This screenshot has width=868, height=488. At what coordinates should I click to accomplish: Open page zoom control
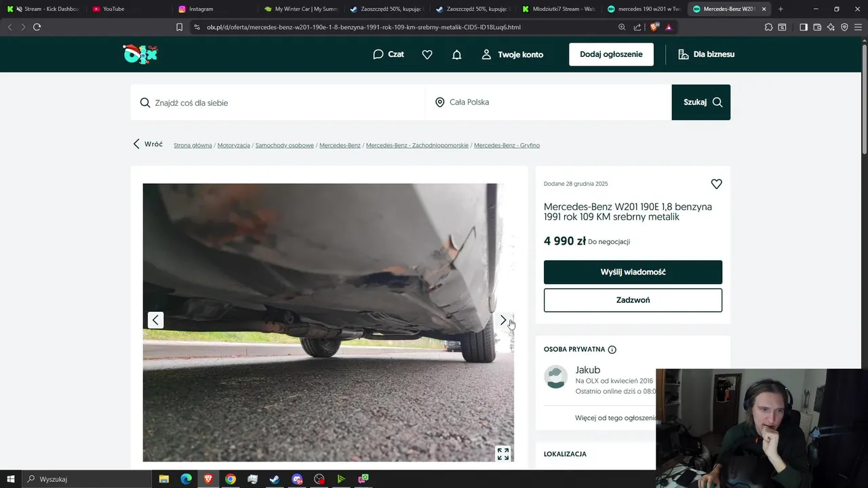pos(622,27)
